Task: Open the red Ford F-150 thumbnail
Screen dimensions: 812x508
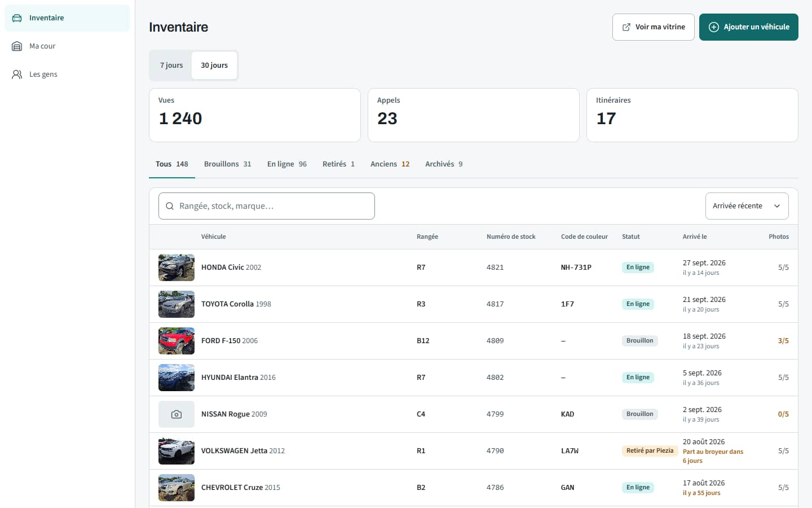Action: (176, 341)
